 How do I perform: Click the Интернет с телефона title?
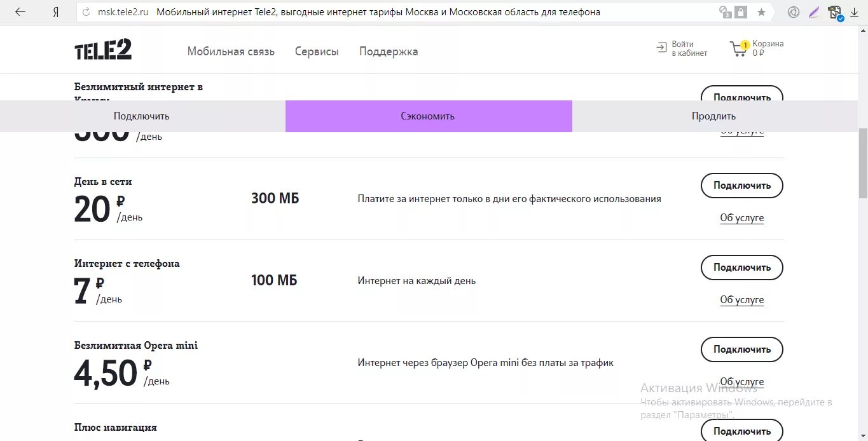pyautogui.click(x=127, y=264)
